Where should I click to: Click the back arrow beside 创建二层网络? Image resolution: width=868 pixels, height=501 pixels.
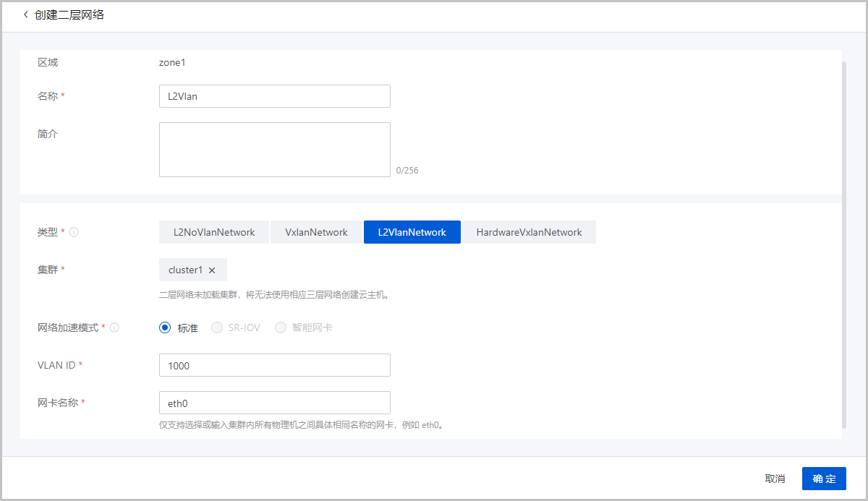click(x=26, y=14)
